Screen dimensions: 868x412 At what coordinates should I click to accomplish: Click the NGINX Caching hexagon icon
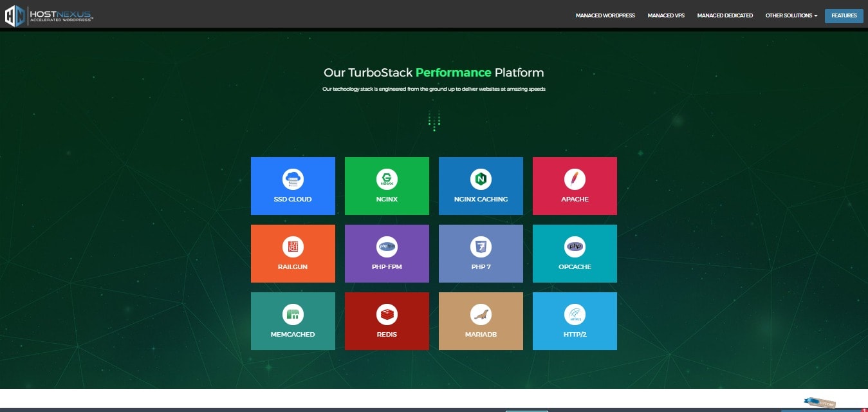[481, 178]
